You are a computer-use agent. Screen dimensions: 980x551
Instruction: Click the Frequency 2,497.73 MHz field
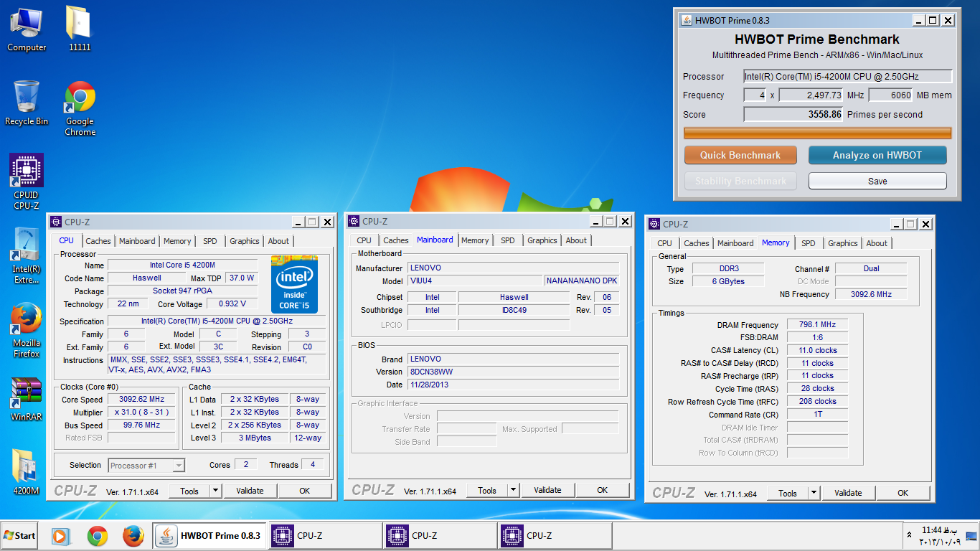811,95
